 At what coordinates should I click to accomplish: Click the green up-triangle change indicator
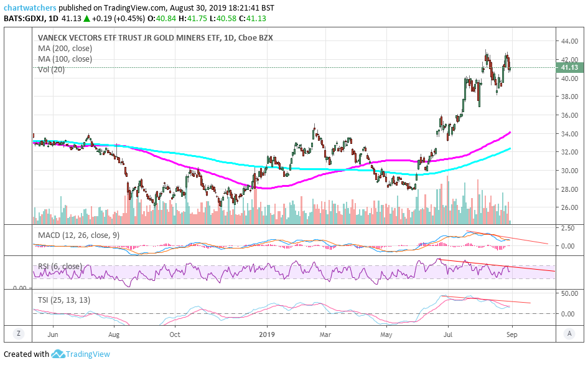click(x=86, y=19)
